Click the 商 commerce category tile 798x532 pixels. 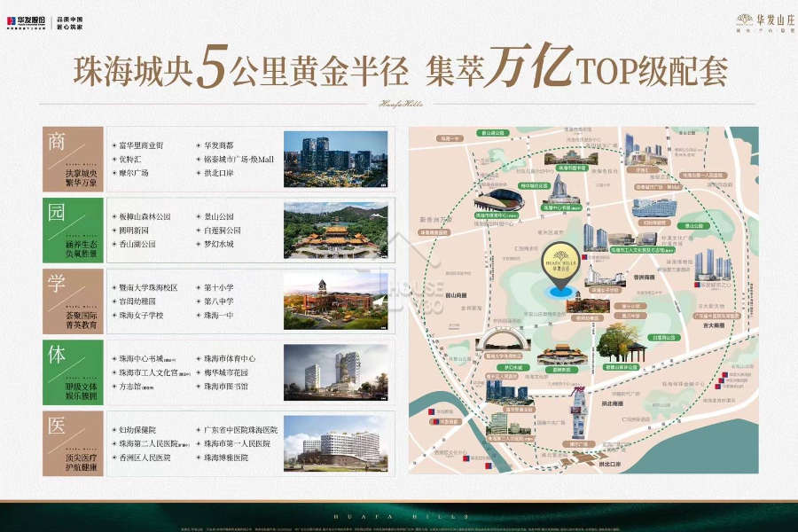tap(73, 160)
